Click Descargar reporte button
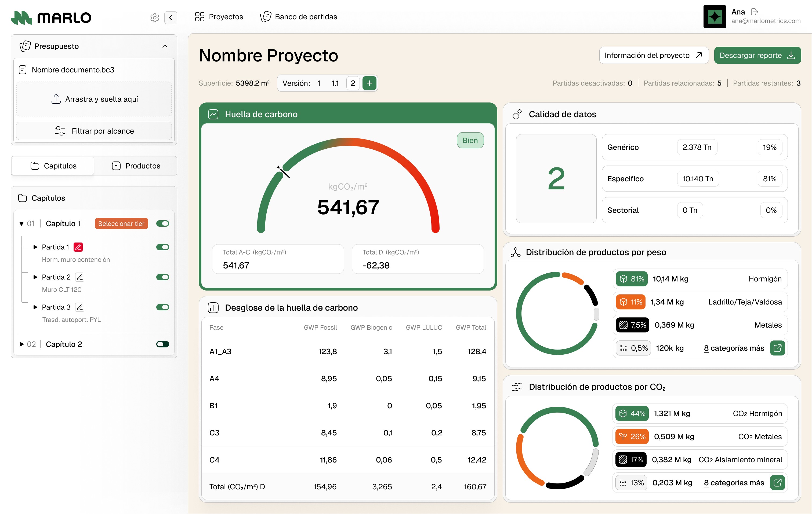Image resolution: width=812 pixels, height=514 pixels. [757, 55]
